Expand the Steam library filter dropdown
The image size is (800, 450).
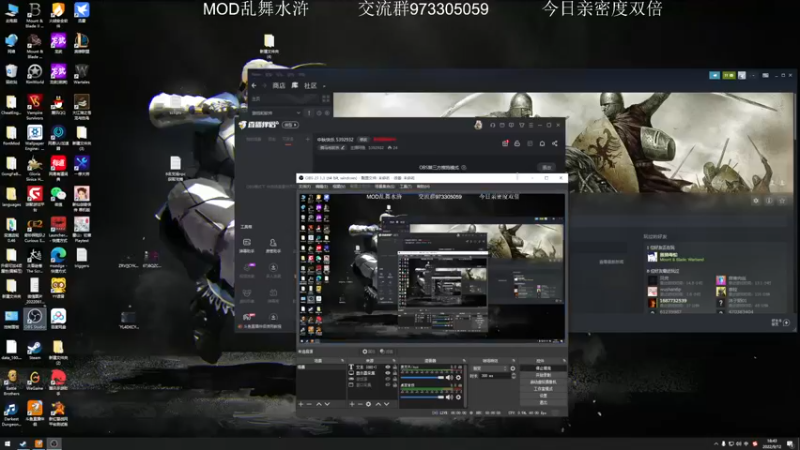coord(298,113)
